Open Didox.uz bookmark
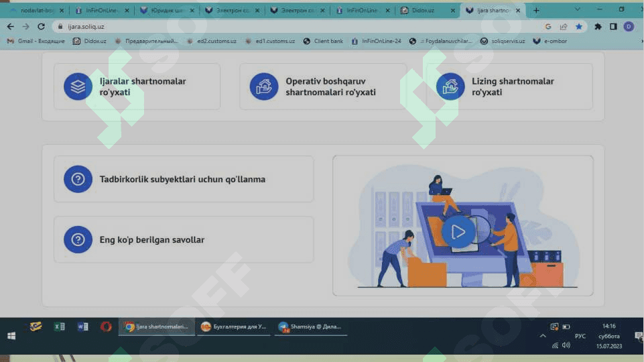 click(x=90, y=41)
